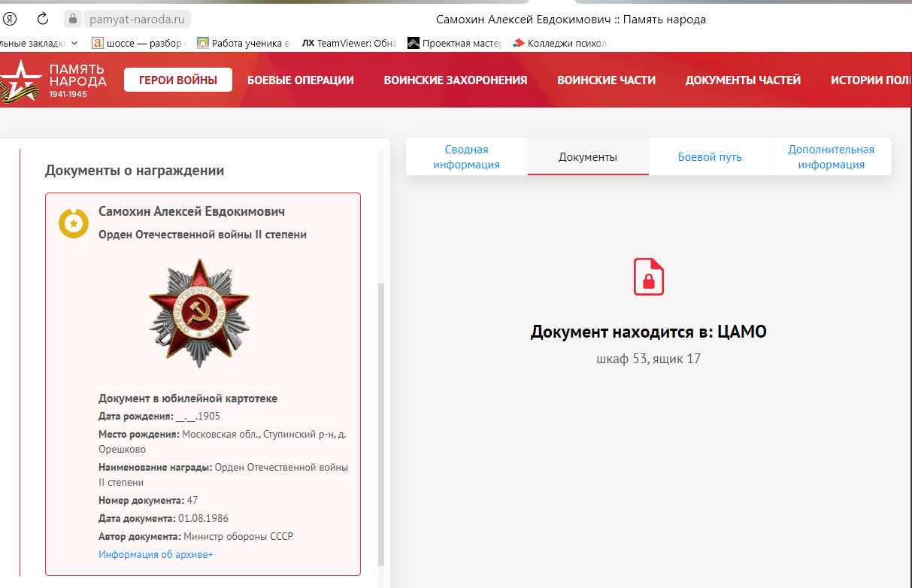Click the gold award badge icon
The image size is (912, 588).
point(74,223)
